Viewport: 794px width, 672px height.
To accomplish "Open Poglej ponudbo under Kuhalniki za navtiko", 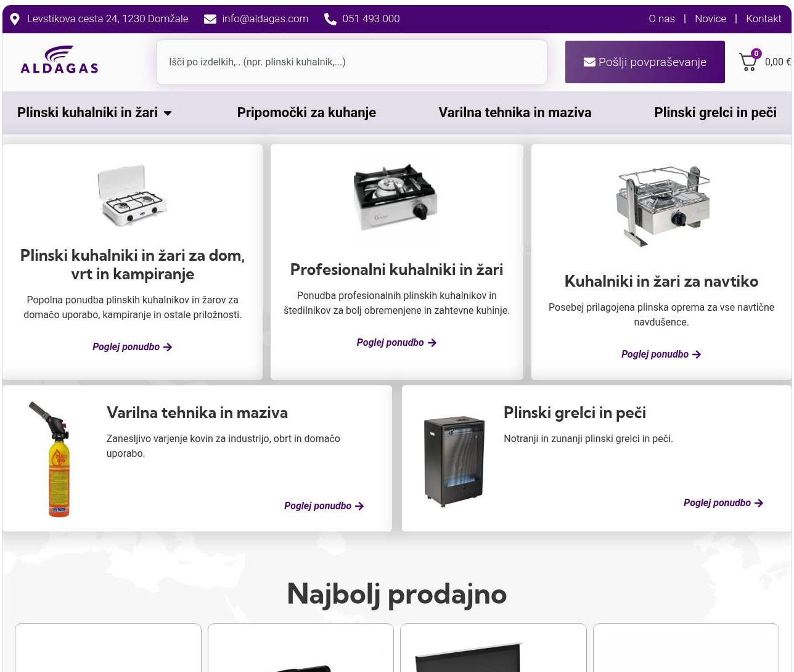I will click(x=661, y=354).
